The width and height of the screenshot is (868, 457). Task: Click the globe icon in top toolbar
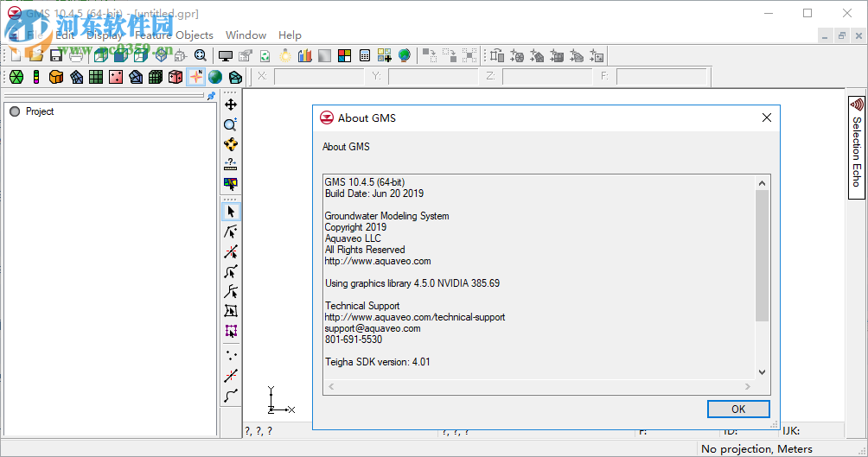[404, 55]
